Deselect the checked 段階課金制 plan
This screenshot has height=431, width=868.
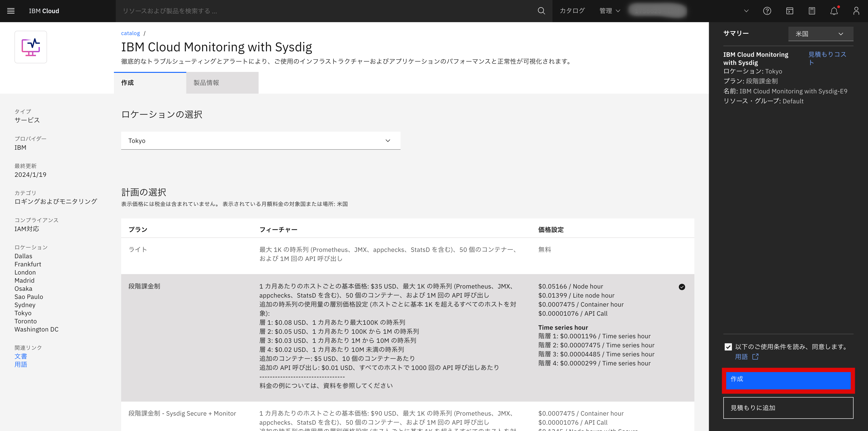682,287
